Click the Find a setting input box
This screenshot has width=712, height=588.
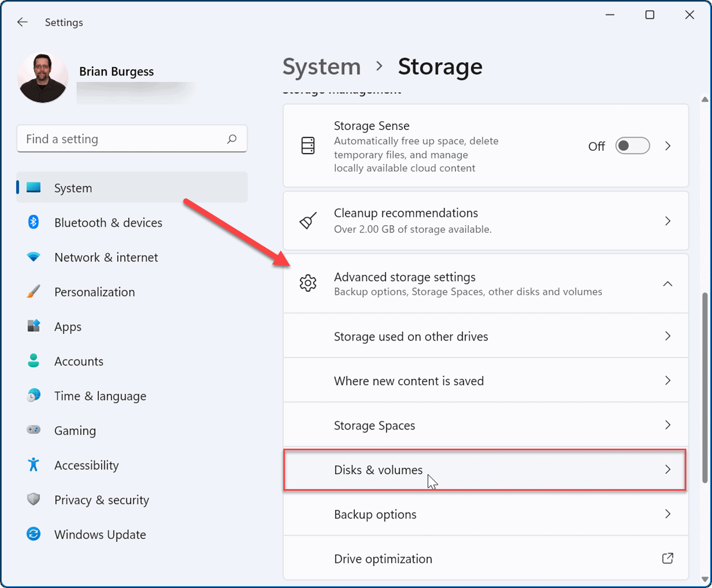[x=109, y=139]
